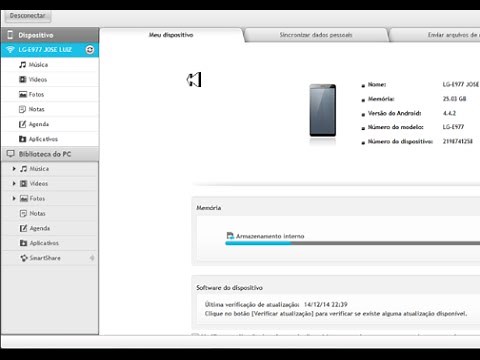
Task: Collapse the SmartShare panel arrow
Action: [x=92, y=258]
